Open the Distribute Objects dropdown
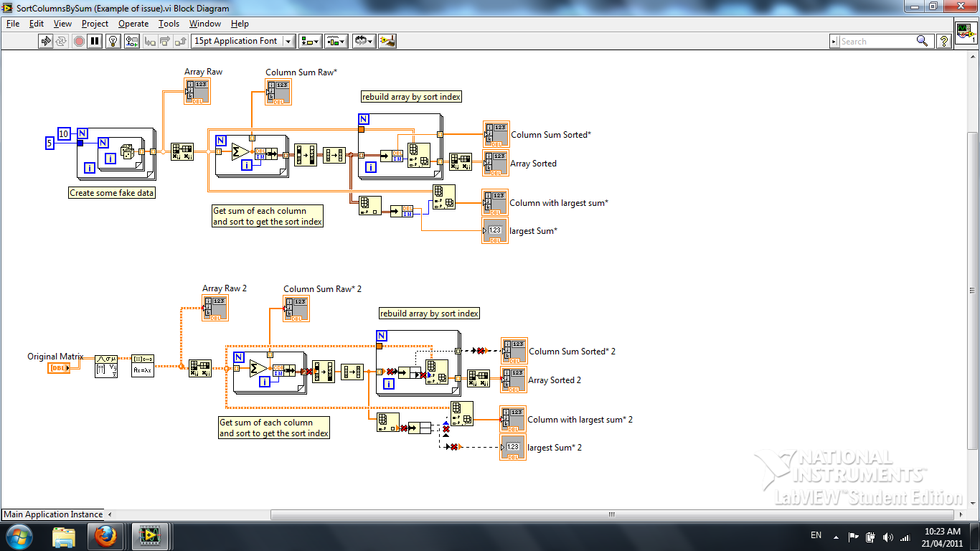Screen dimensions: 980x551 336,41
